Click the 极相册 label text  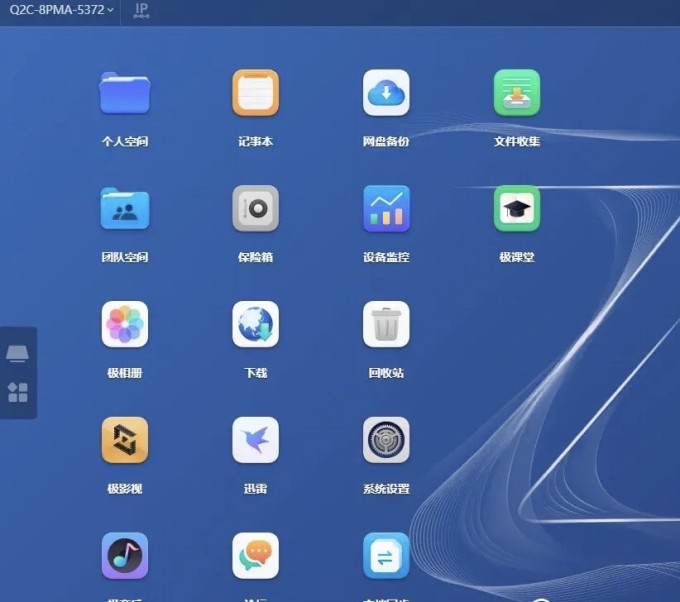(125, 373)
